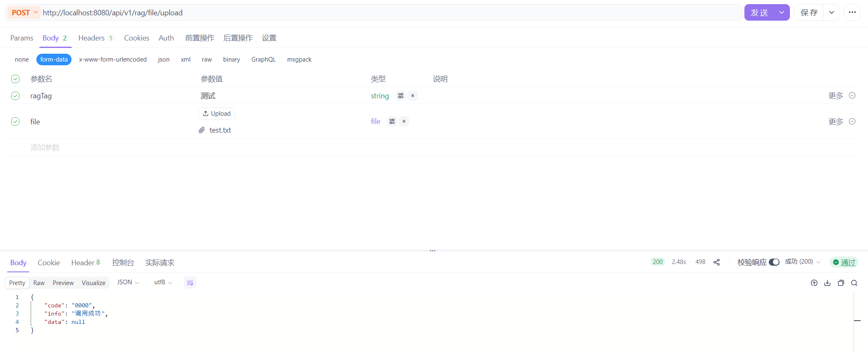Click the 发送 send button
868x352 pixels.
(x=759, y=13)
